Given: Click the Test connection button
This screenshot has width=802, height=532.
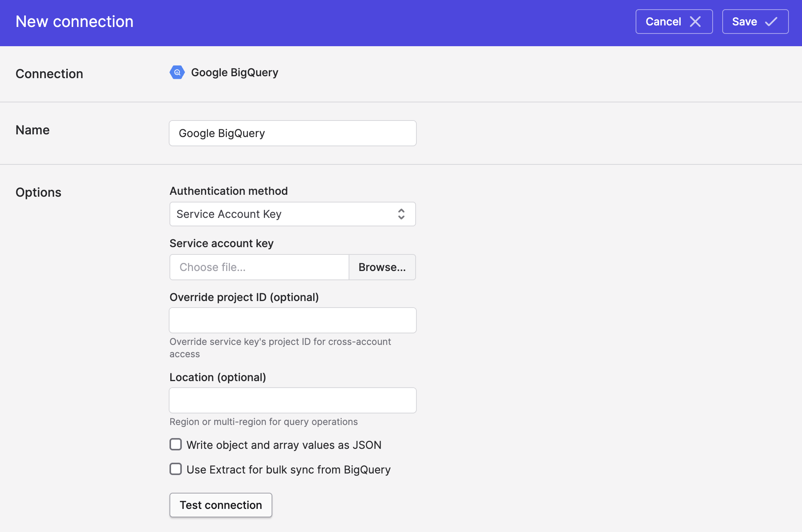Looking at the screenshot, I should [x=221, y=505].
